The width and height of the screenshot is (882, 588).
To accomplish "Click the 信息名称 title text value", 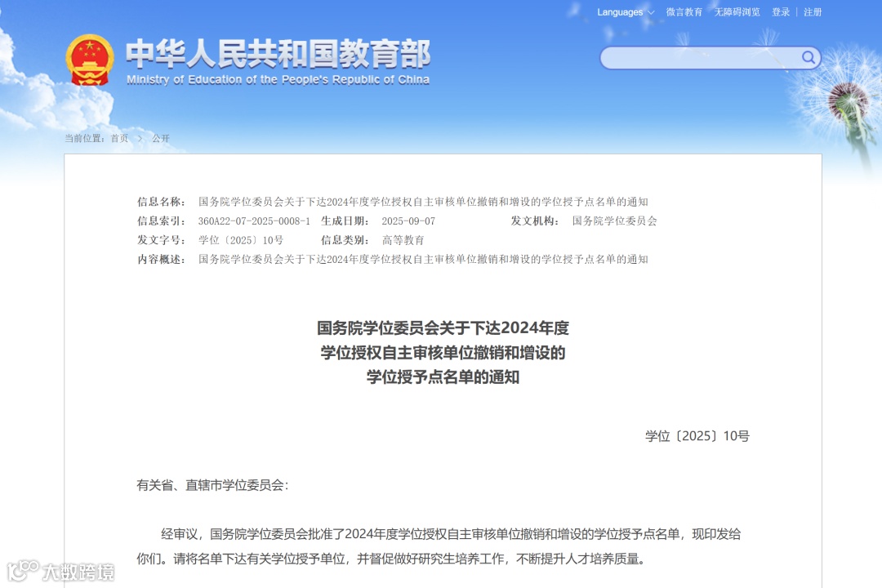I will point(423,202).
